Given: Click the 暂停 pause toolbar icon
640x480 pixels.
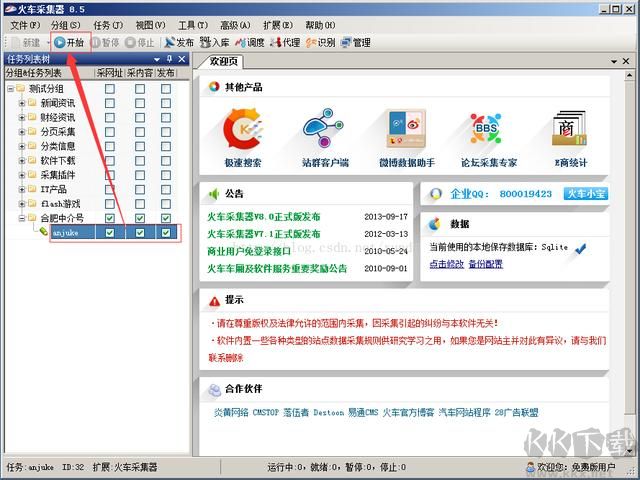Looking at the screenshot, I should (96, 42).
